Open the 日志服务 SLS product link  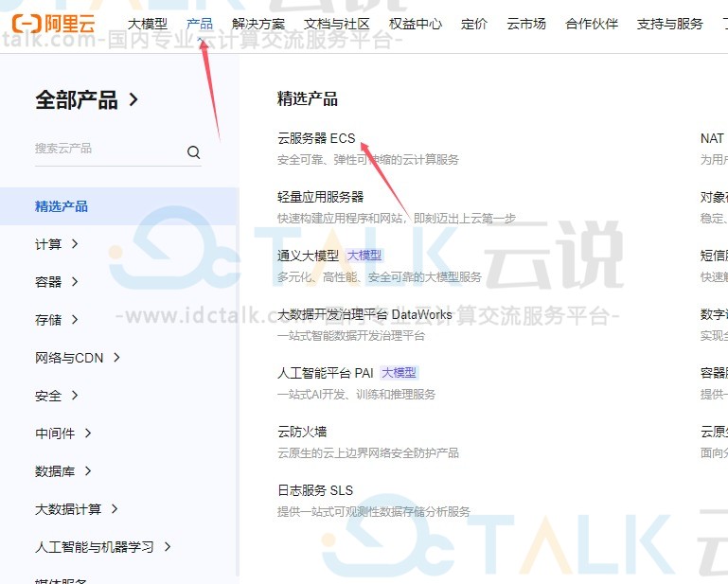point(315,490)
